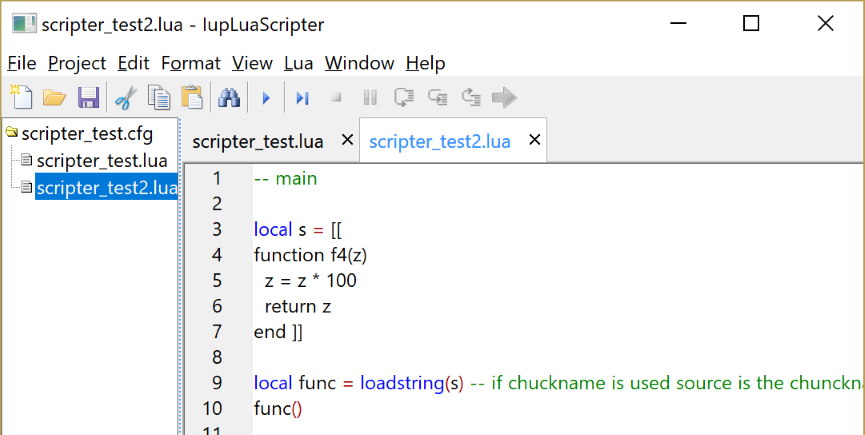Close the scripter_test.lua tab

347,140
